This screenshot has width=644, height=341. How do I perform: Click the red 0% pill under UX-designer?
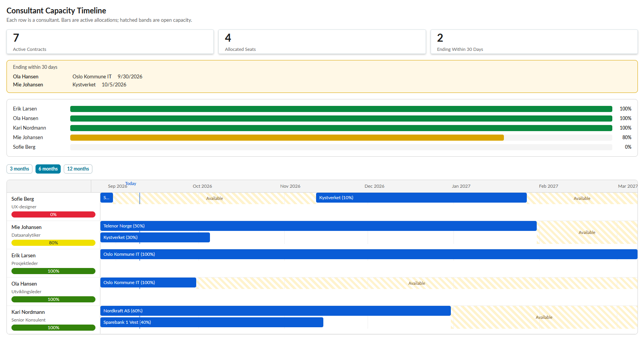53,214
